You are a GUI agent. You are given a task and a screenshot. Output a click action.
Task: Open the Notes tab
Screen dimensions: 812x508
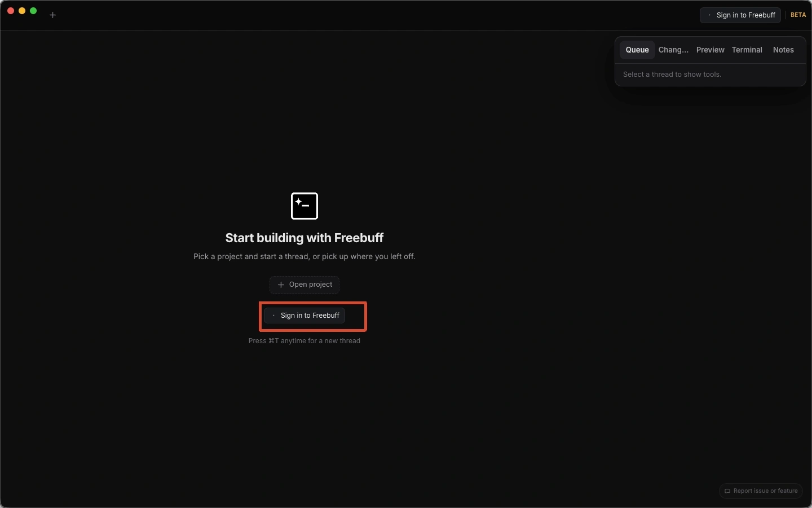click(x=783, y=50)
